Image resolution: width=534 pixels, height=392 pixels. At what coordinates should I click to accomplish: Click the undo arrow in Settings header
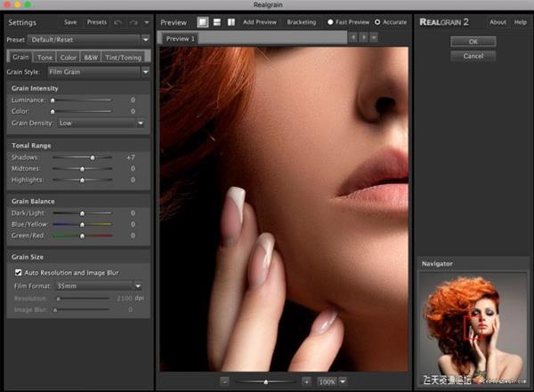[118, 22]
